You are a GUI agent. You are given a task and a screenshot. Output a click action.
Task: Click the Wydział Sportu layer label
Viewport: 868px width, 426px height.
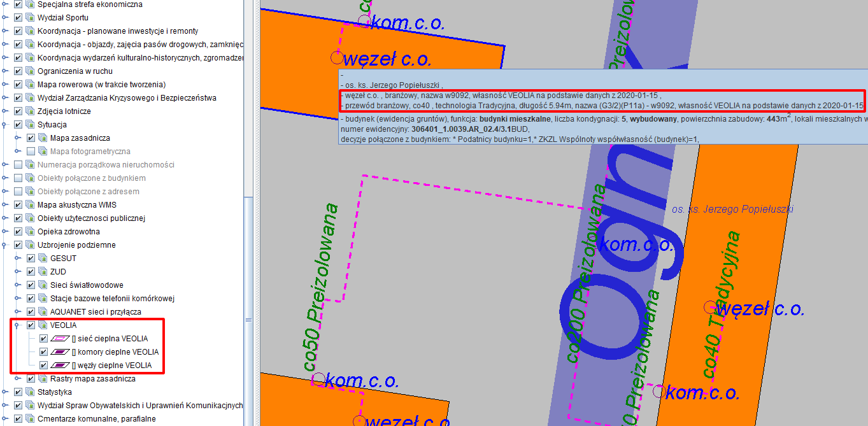pyautogui.click(x=63, y=18)
